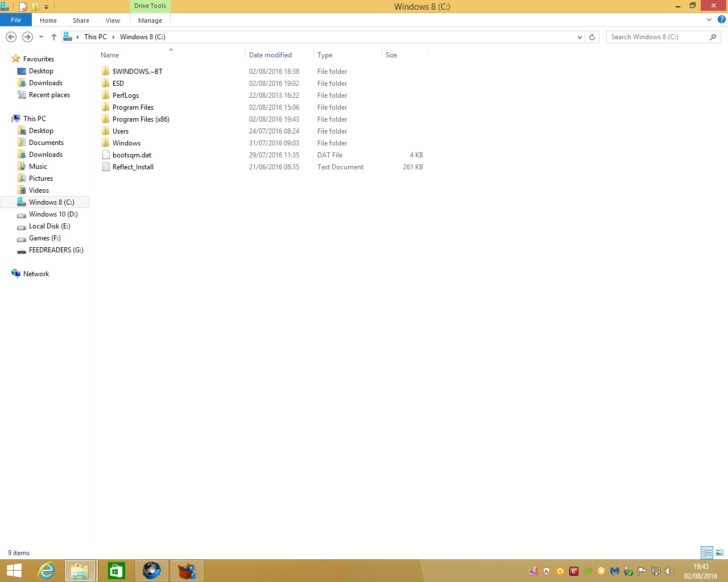Image resolution: width=728 pixels, height=582 pixels.
Task: Open the Nvidia tray icon
Action: (x=588, y=571)
